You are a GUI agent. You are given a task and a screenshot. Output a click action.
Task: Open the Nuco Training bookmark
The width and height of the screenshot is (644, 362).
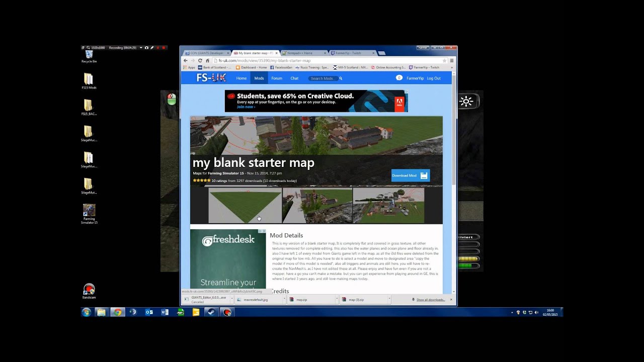point(312,67)
